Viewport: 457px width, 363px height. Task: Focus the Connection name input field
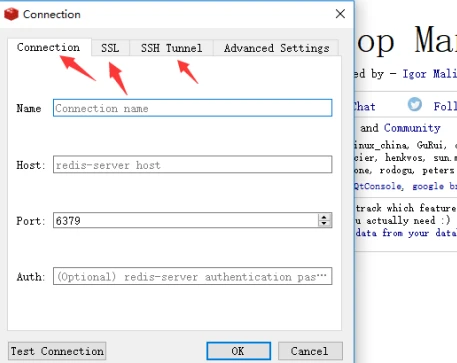point(192,108)
